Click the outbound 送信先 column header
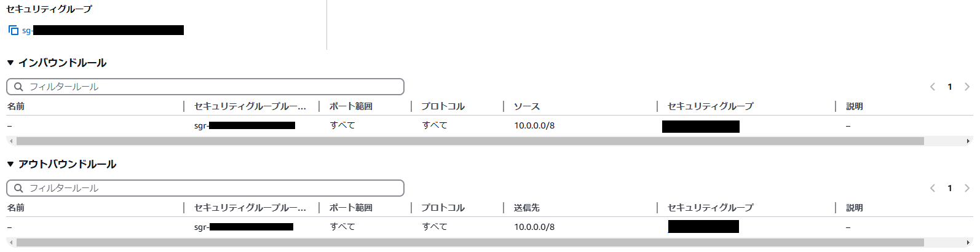Image resolution: width=980 pixels, height=252 pixels. click(x=527, y=208)
